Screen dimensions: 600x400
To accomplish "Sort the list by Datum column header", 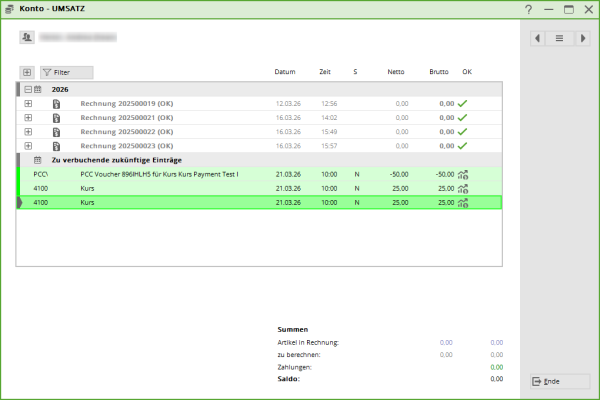I will 285,72.
